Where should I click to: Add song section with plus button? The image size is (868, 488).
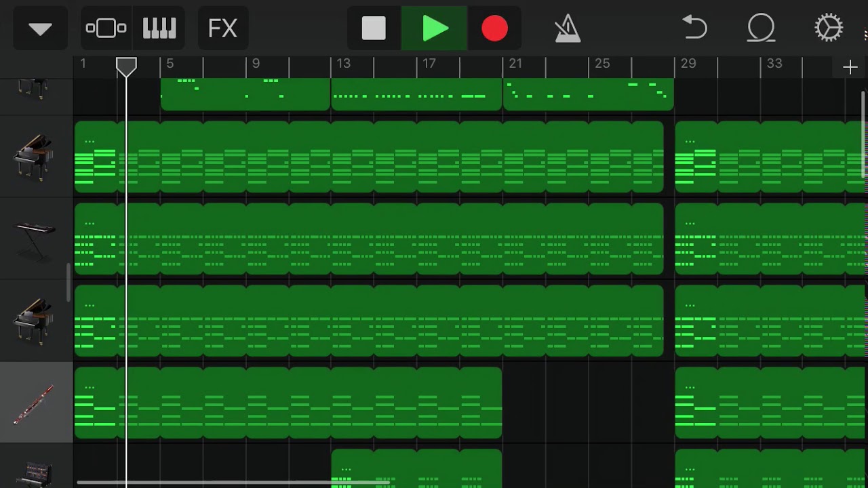[x=850, y=66]
